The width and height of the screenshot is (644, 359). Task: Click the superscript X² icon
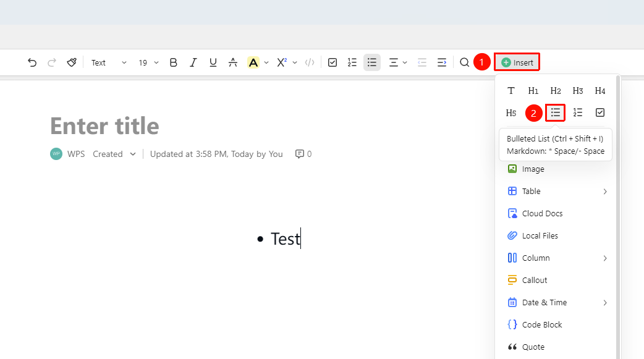click(282, 62)
